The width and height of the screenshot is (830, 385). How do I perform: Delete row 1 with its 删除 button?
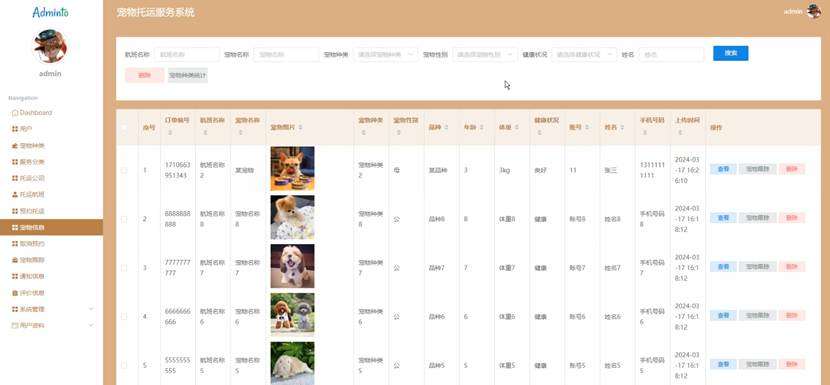pyautogui.click(x=792, y=169)
